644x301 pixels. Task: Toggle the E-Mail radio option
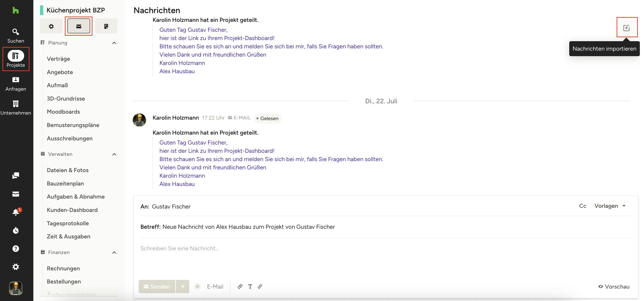[198, 287]
